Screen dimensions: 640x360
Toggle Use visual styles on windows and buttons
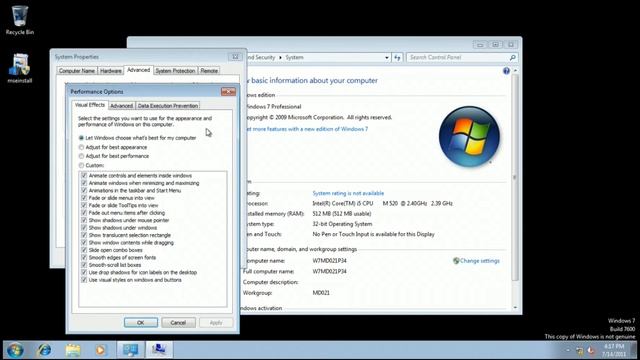click(x=84, y=280)
